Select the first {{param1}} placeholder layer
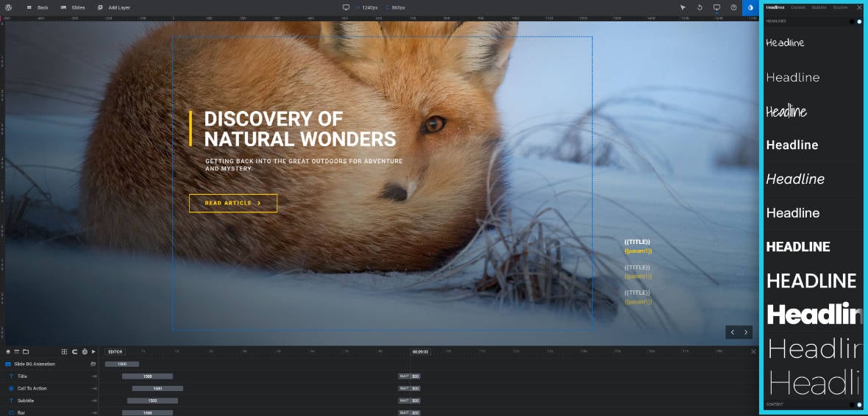The width and height of the screenshot is (868, 416). tap(638, 251)
